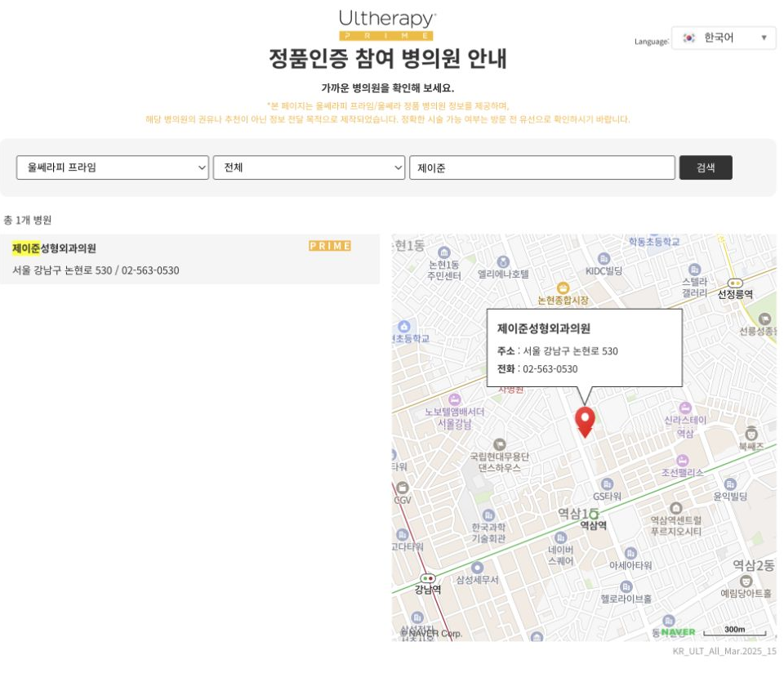Click the 조선팰리스 hotel icon
This screenshot has height=673, width=784.
pos(683,460)
